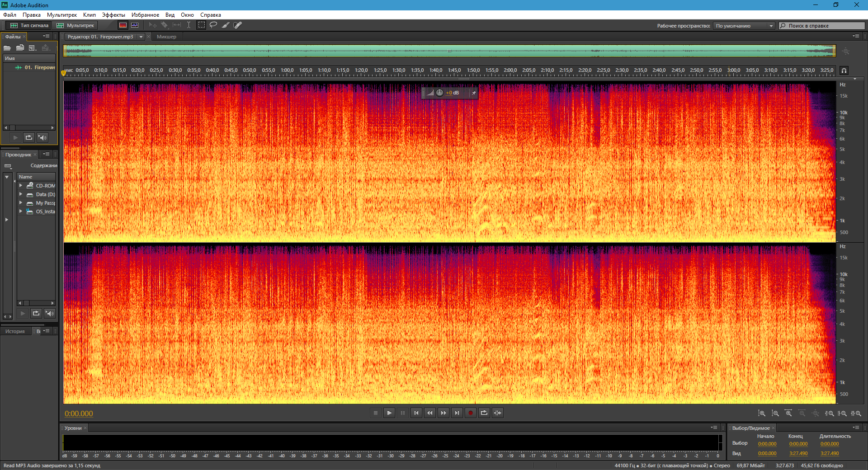Expand the My Passport drive tree item
The height and width of the screenshot is (470, 868).
21,202
